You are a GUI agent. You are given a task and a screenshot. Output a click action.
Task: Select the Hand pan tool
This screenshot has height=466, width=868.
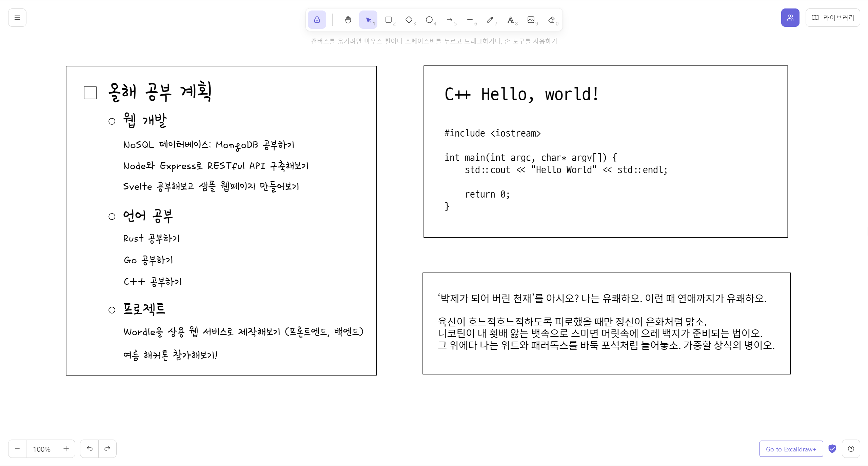[348, 20]
